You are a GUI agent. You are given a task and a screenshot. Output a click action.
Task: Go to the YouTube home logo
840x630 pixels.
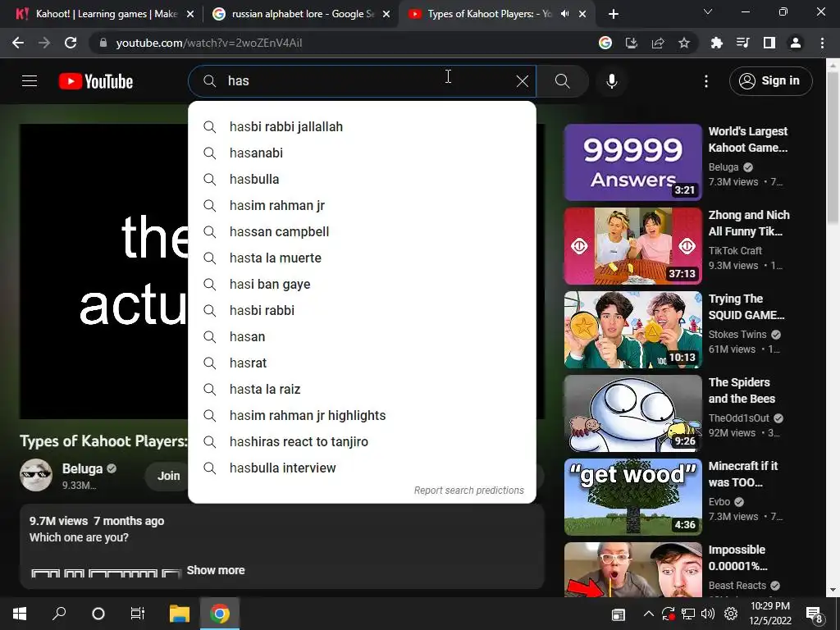point(96,81)
